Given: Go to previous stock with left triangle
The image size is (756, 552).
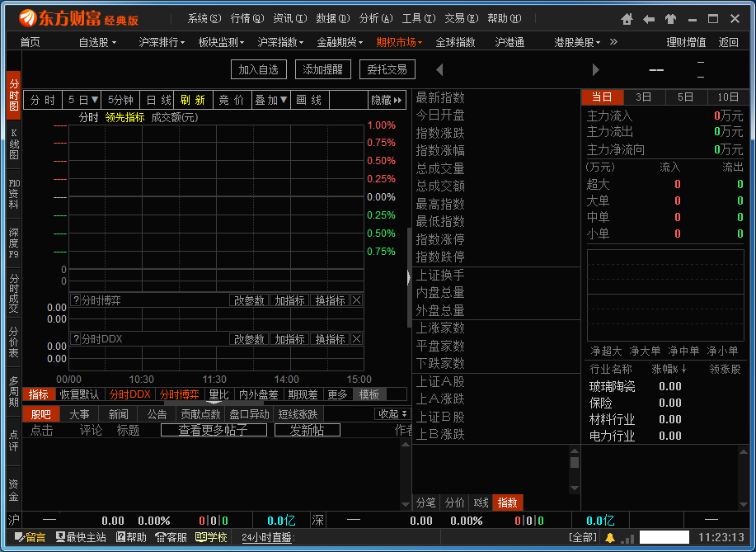Looking at the screenshot, I should coord(439,70).
